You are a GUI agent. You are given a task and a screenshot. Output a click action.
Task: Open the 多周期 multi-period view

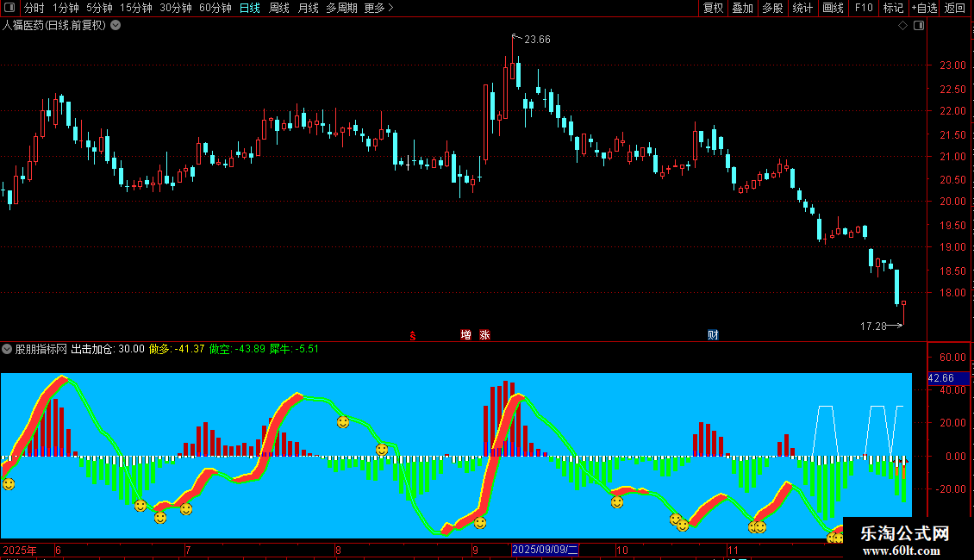click(x=341, y=8)
